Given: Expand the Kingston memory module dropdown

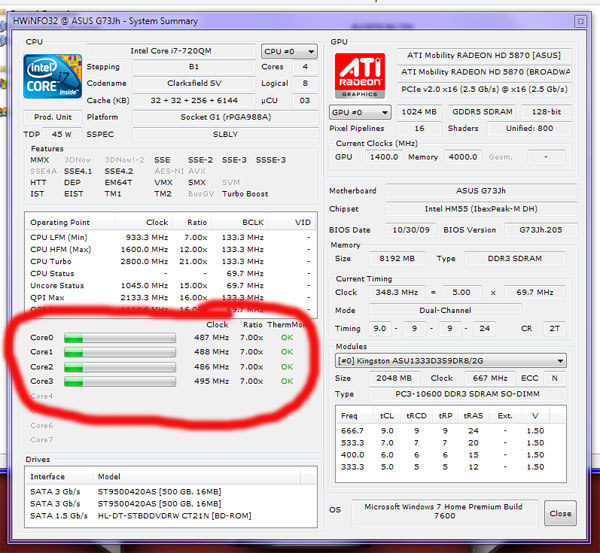Looking at the screenshot, I should (451, 361).
